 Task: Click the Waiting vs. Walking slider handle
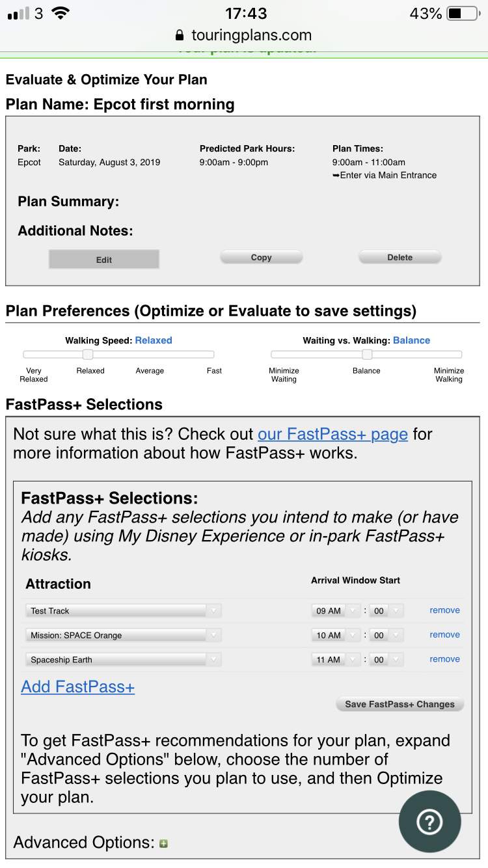[x=367, y=355]
